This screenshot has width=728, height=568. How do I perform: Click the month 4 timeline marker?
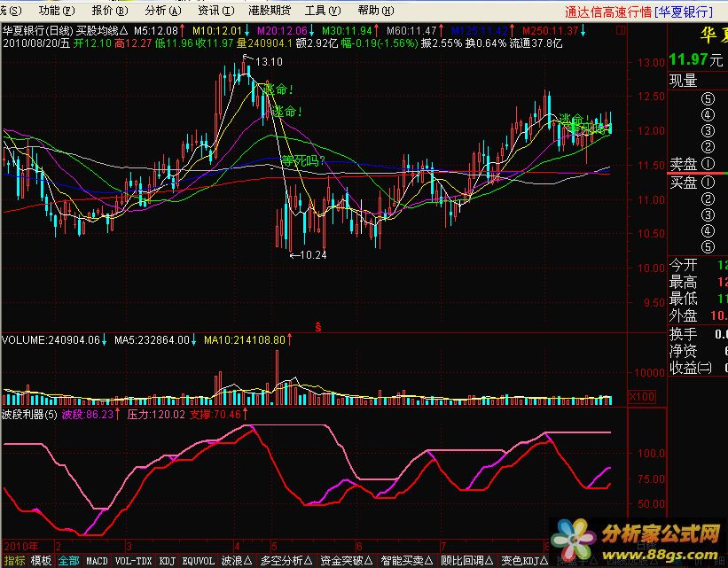237,546
